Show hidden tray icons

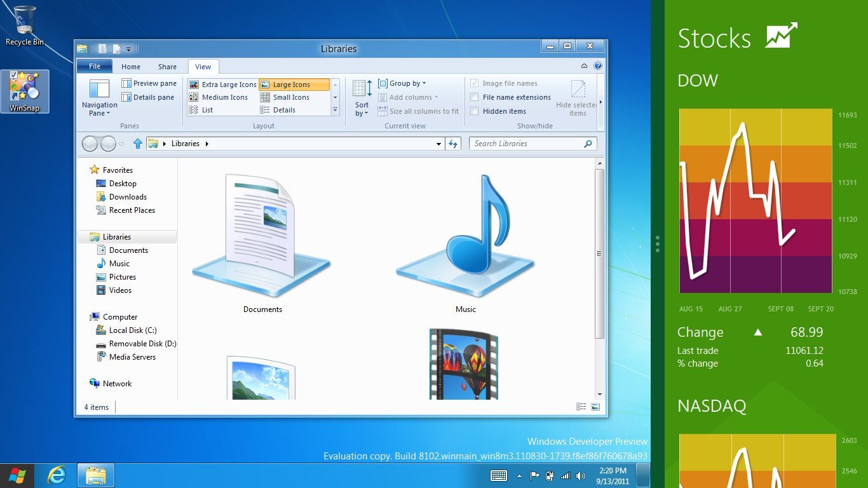tap(519, 476)
